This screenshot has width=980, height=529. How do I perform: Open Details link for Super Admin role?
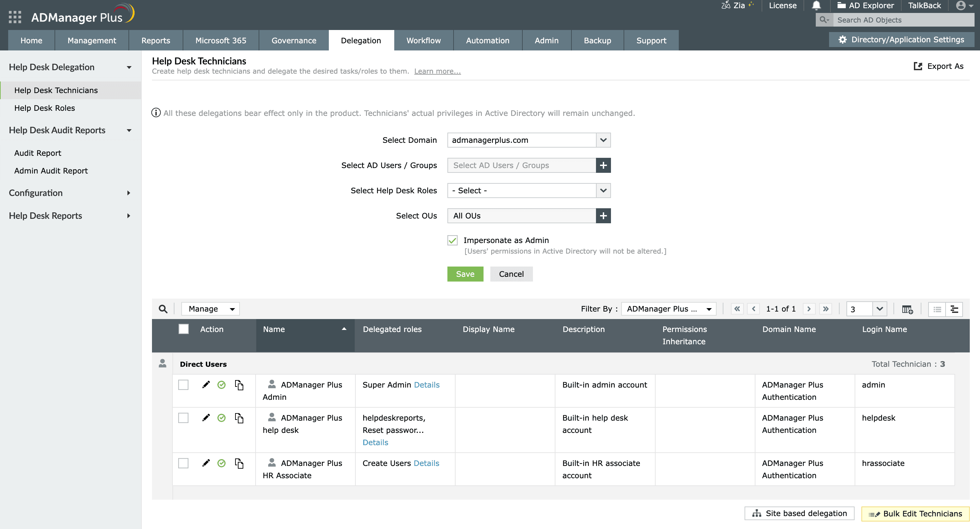(427, 385)
